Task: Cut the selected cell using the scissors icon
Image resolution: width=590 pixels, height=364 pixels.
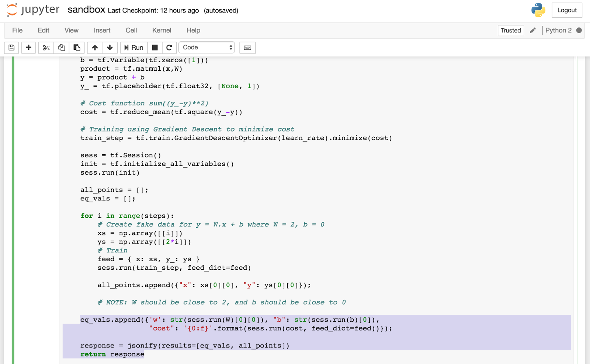Action: 46,48
